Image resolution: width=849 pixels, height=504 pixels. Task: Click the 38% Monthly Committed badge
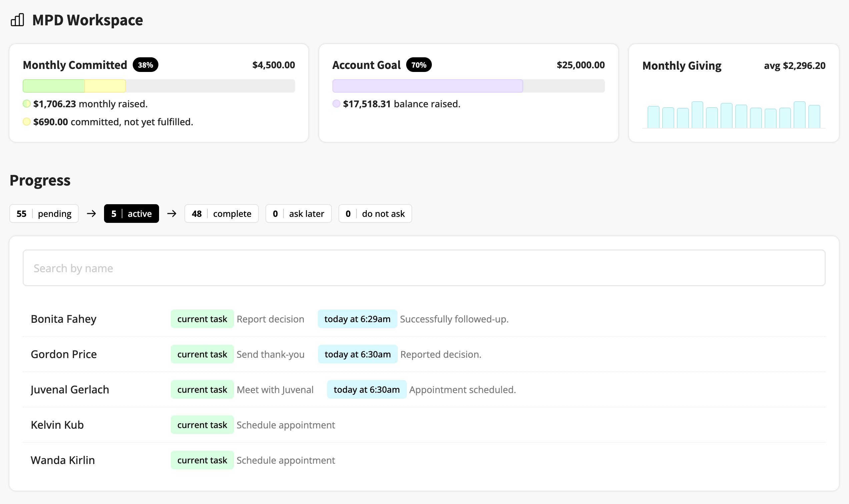pyautogui.click(x=145, y=65)
